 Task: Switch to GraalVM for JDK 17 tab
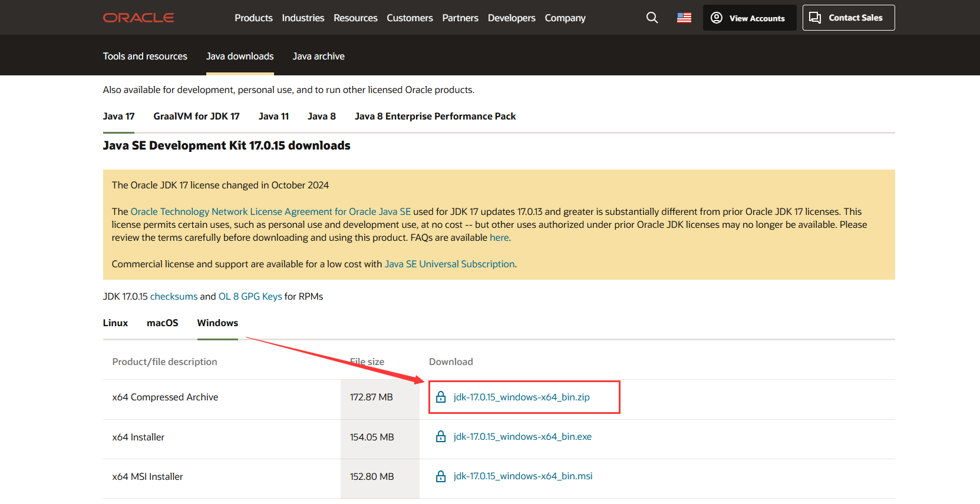pos(196,116)
